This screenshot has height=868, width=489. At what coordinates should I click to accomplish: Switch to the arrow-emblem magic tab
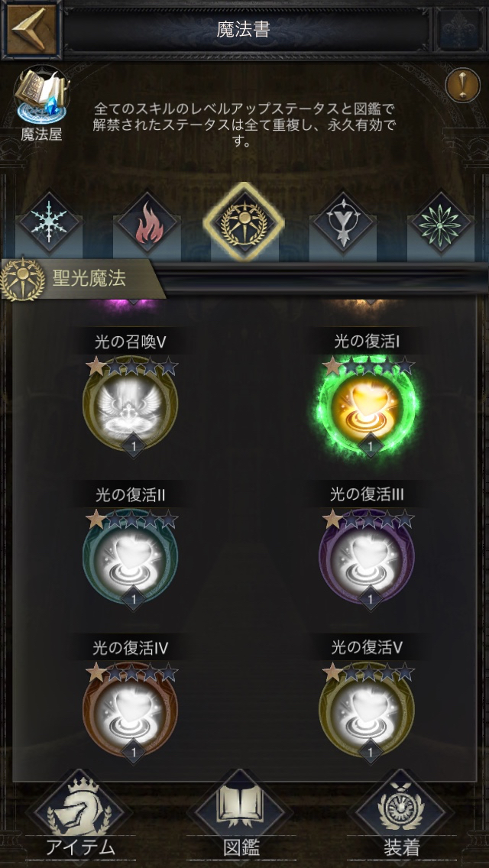click(342, 222)
